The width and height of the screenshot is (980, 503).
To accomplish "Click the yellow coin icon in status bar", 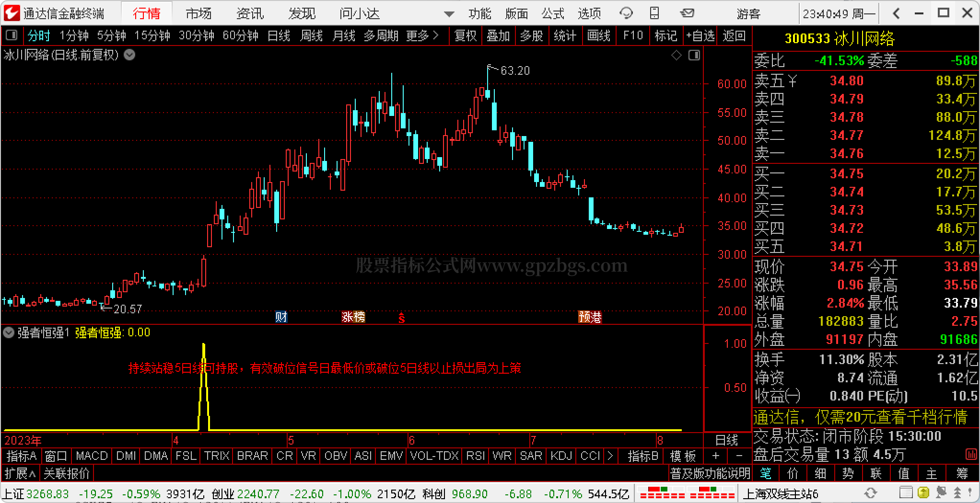I will coord(923,492).
